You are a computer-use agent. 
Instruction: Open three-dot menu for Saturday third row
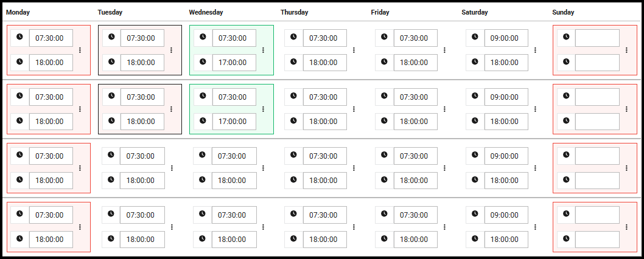pyautogui.click(x=535, y=168)
